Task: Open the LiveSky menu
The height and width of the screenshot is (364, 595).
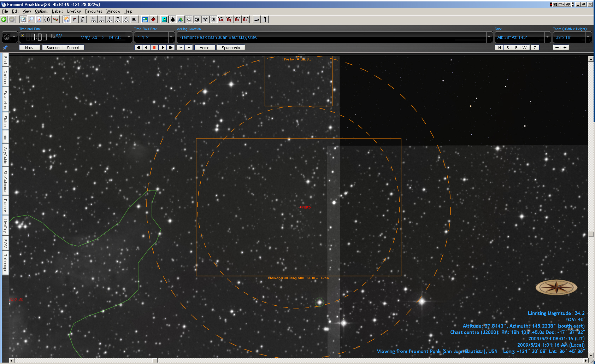Action: coord(74,11)
